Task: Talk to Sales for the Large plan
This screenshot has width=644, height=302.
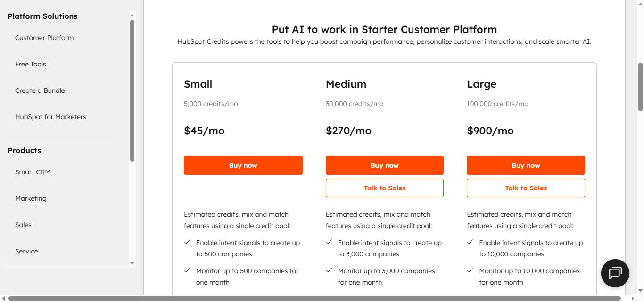Action: pos(526,188)
